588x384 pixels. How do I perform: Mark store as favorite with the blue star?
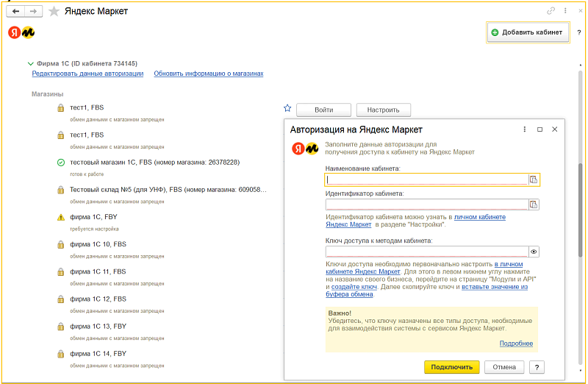click(287, 108)
